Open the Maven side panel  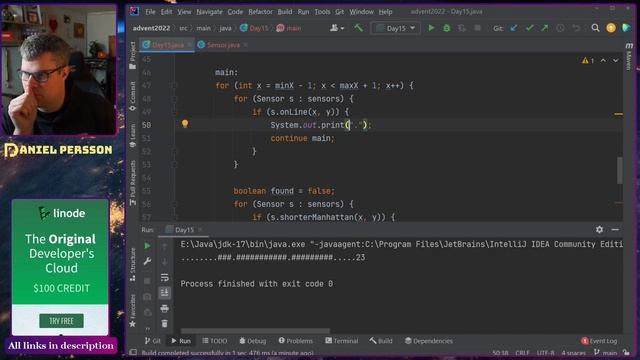click(x=629, y=56)
